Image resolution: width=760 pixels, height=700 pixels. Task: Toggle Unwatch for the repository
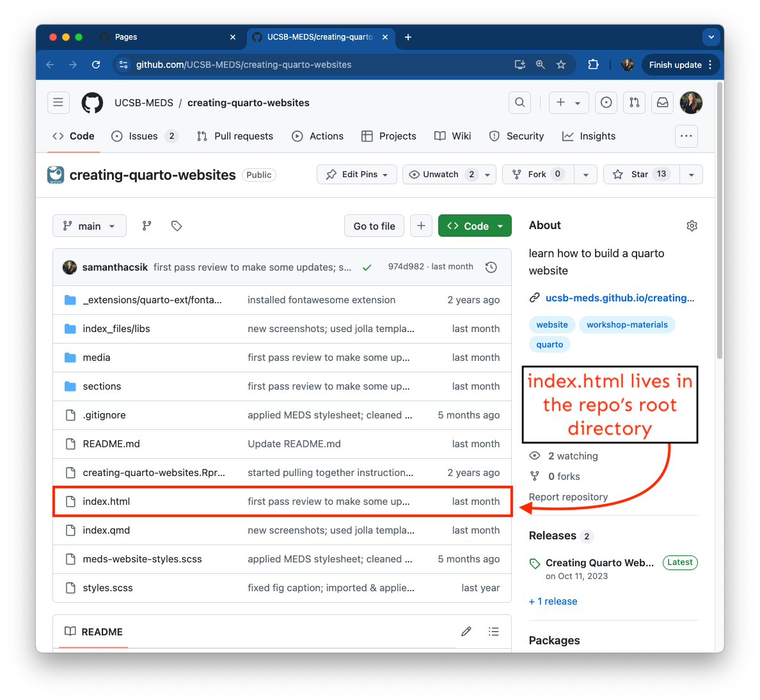coord(441,175)
